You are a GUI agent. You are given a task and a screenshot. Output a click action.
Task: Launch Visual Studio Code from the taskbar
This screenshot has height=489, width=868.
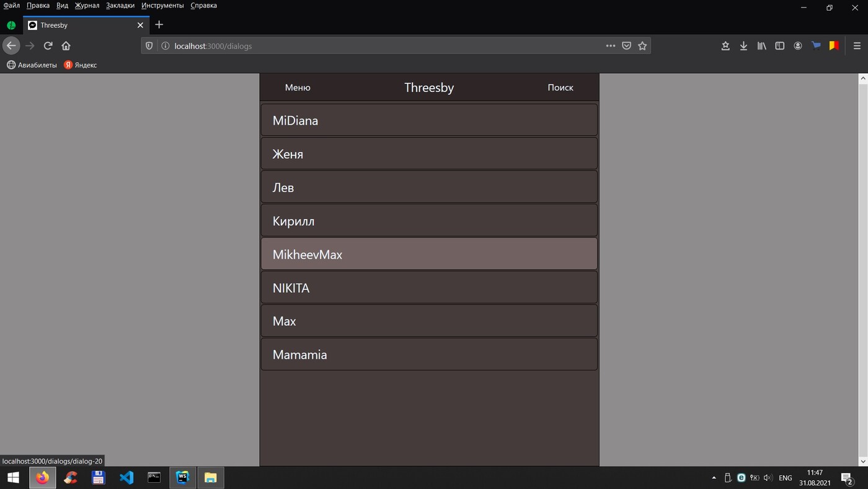[126, 478]
